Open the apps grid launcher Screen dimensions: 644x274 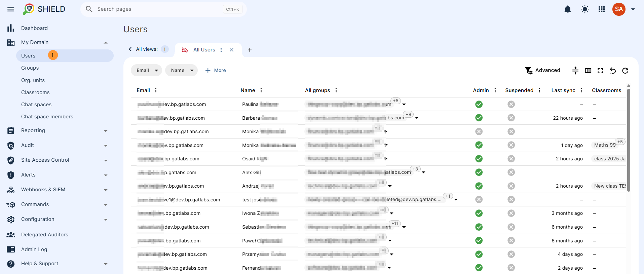(602, 9)
